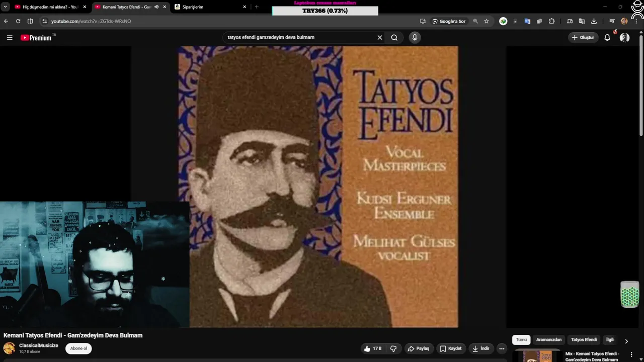This screenshot has width=644, height=362.
Task: Dislike the video with thumbs down
Action: pyautogui.click(x=393, y=348)
